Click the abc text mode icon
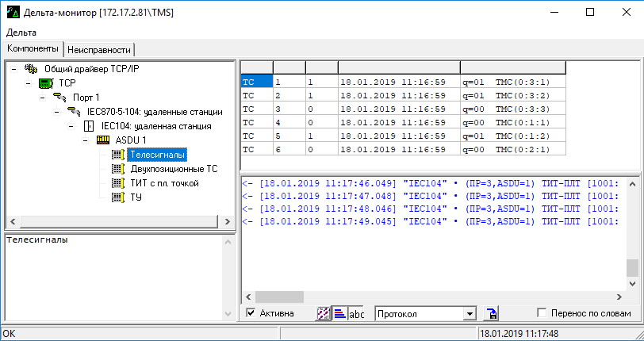644x341 pixels. tap(357, 313)
